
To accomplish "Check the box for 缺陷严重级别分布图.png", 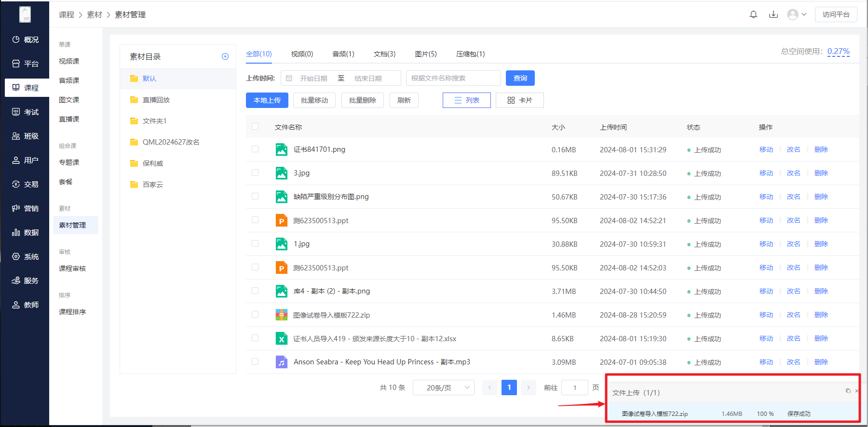I will click(255, 196).
